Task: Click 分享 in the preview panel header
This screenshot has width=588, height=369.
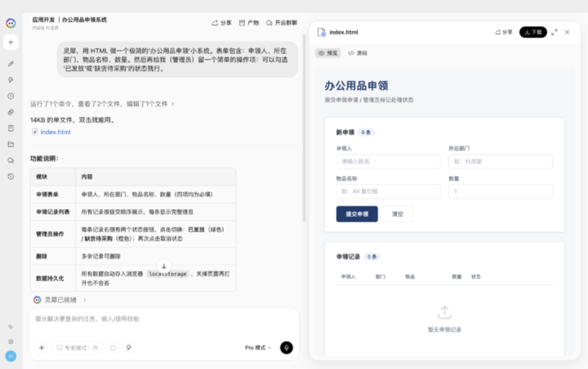Action: [x=504, y=32]
